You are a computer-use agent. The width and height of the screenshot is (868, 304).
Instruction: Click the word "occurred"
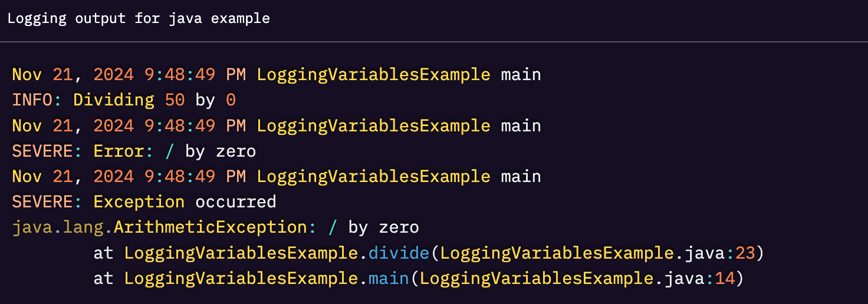coord(236,202)
